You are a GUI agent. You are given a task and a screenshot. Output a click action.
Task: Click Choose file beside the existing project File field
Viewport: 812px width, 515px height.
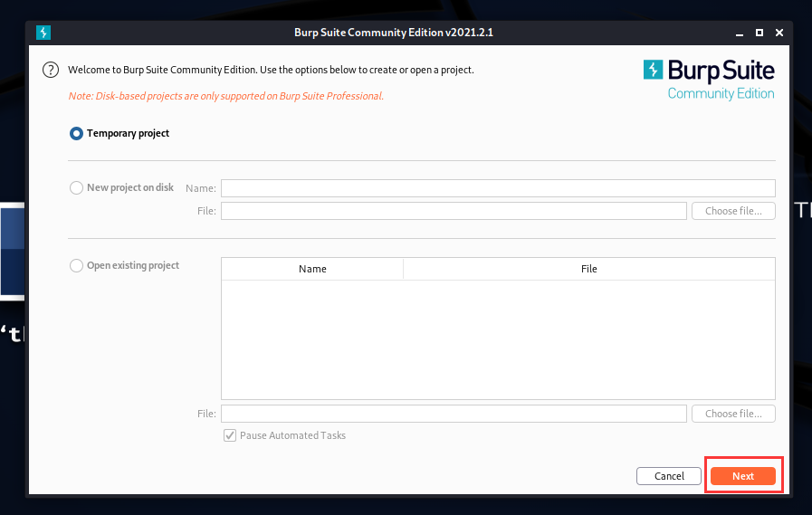click(733, 414)
